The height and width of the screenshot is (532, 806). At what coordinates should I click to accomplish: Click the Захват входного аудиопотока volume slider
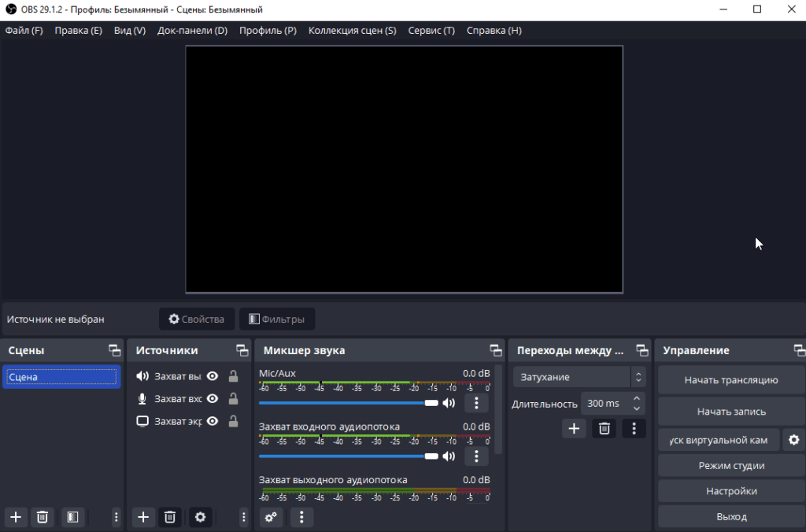pos(346,456)
